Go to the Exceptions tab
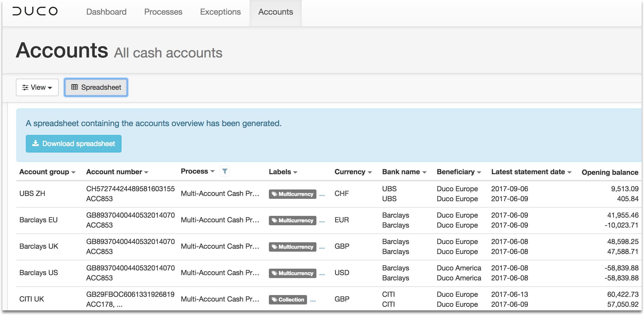Viewport: 644px width, 315px height. pyautogui.click(x=220, y=12)
